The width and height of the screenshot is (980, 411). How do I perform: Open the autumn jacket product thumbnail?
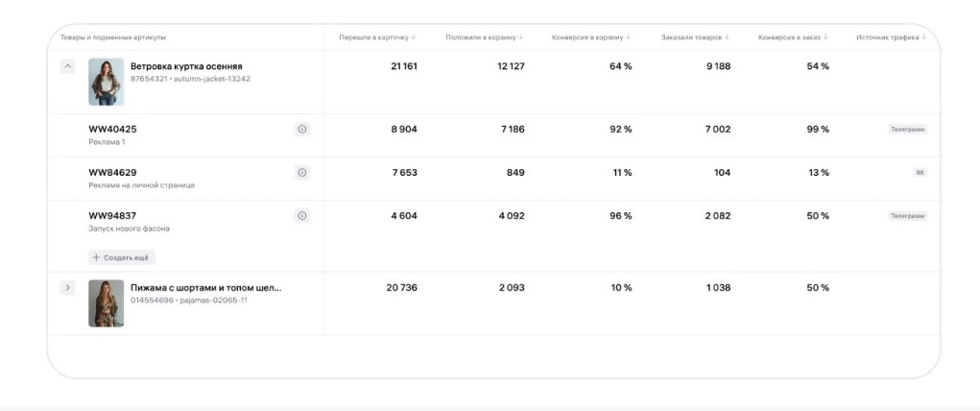[106, 82]
